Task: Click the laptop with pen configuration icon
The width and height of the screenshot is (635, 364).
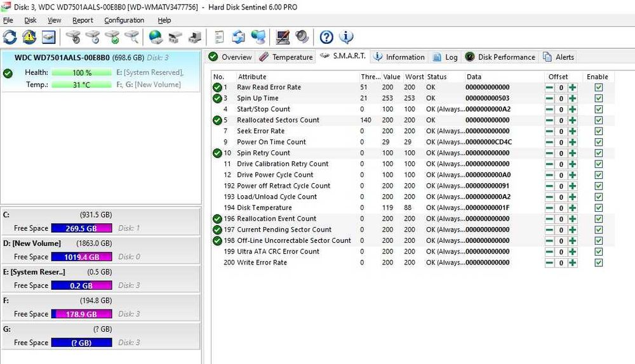Action: pyautogui.click(x=283, y=37)
